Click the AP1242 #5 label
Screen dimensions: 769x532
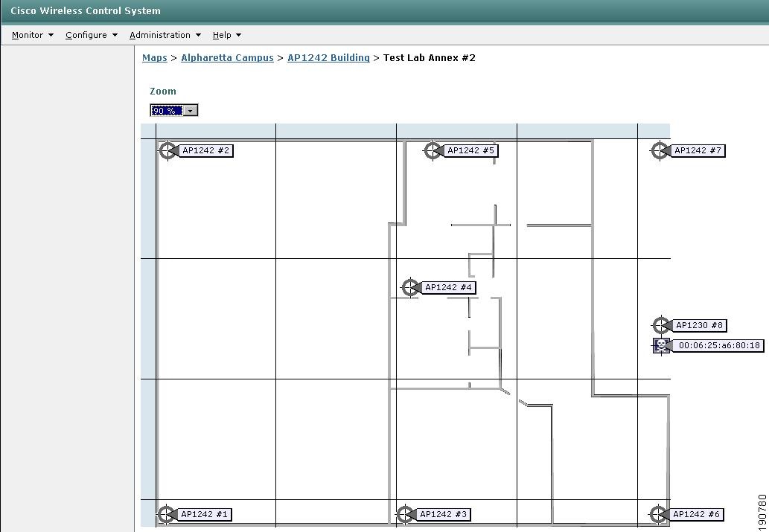point(470,150)
